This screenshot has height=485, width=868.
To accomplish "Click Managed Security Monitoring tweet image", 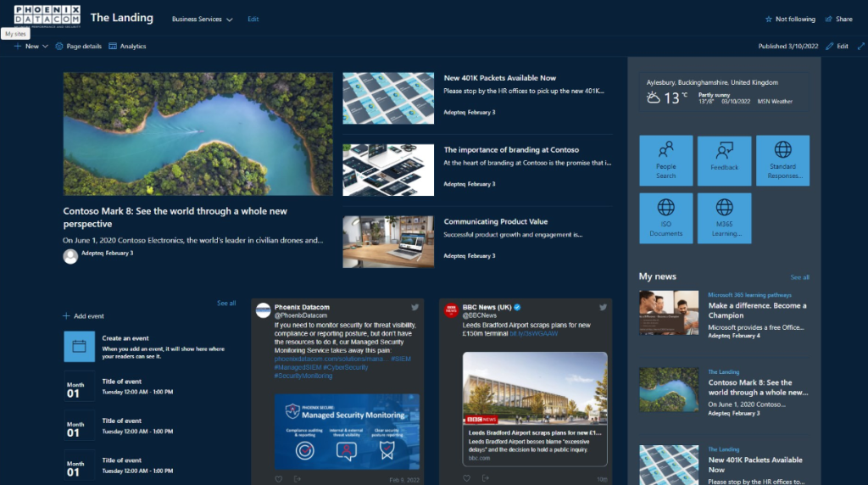I will click(347, 432).
